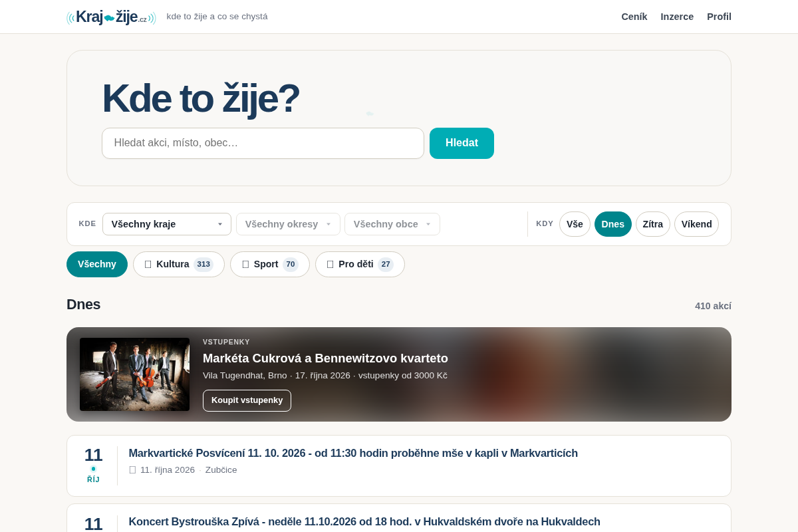Click the Pro děti chip icon
Viewport: 798px width, 532px height.
[330, 264]
